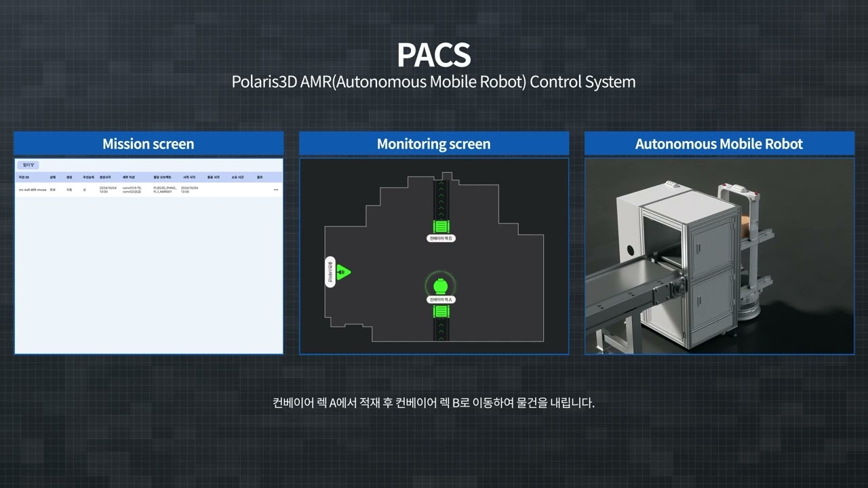The image size is (868, 488).
Task: Open the three-dot row menu for mission mi-4xfl
Action: (276, 190)
